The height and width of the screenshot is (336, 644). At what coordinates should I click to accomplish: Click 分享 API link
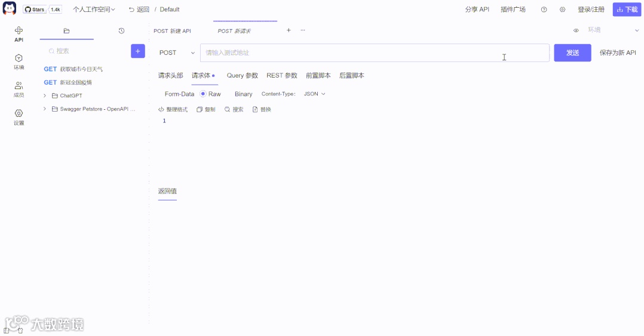477,10
